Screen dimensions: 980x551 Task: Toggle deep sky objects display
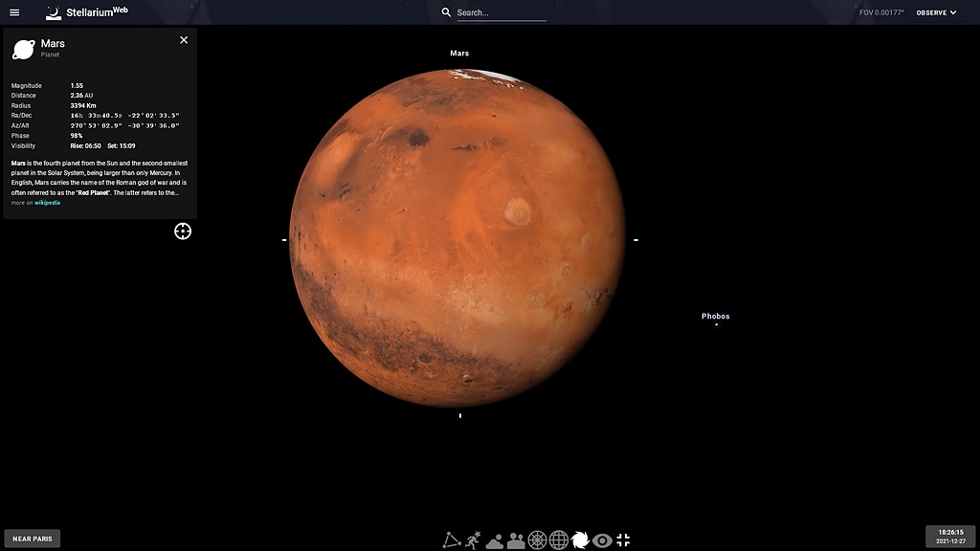(x=580, y=540)
